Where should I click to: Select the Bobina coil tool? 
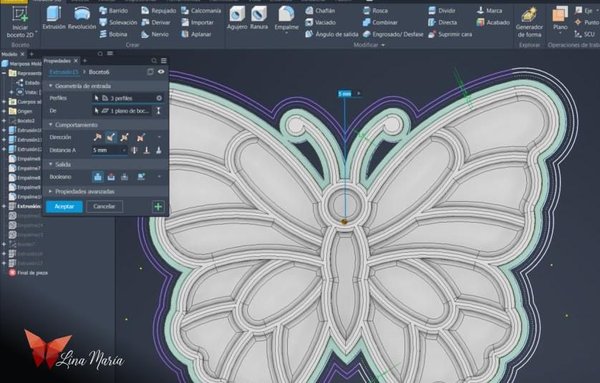click(113, 34)
